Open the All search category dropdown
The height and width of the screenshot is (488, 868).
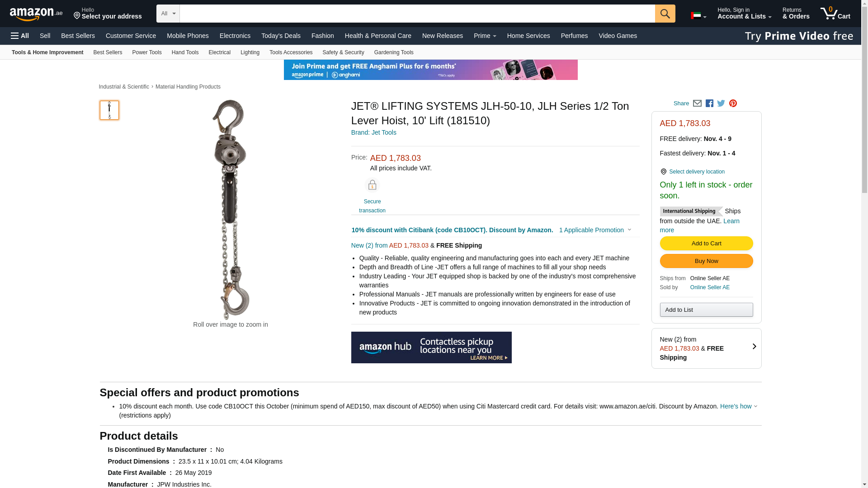168,14
